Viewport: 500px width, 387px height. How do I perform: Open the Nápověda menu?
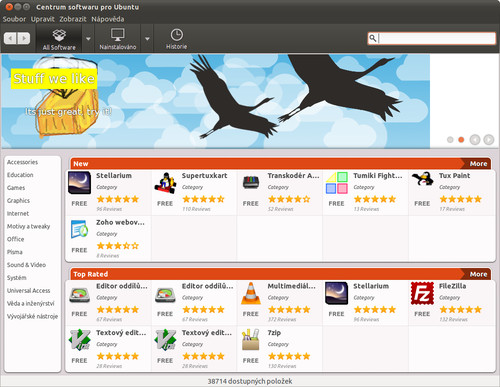pos(108,19)
